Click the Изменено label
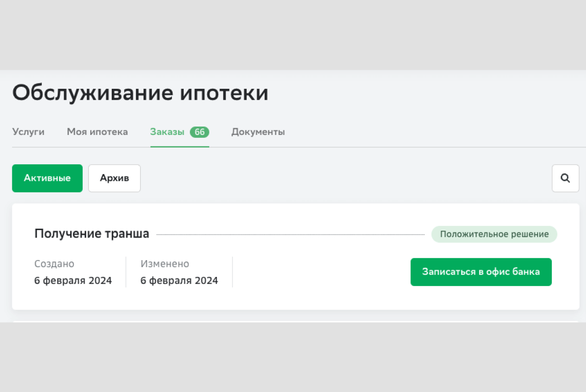The image size is (586, 392). [x=165, y=264]
